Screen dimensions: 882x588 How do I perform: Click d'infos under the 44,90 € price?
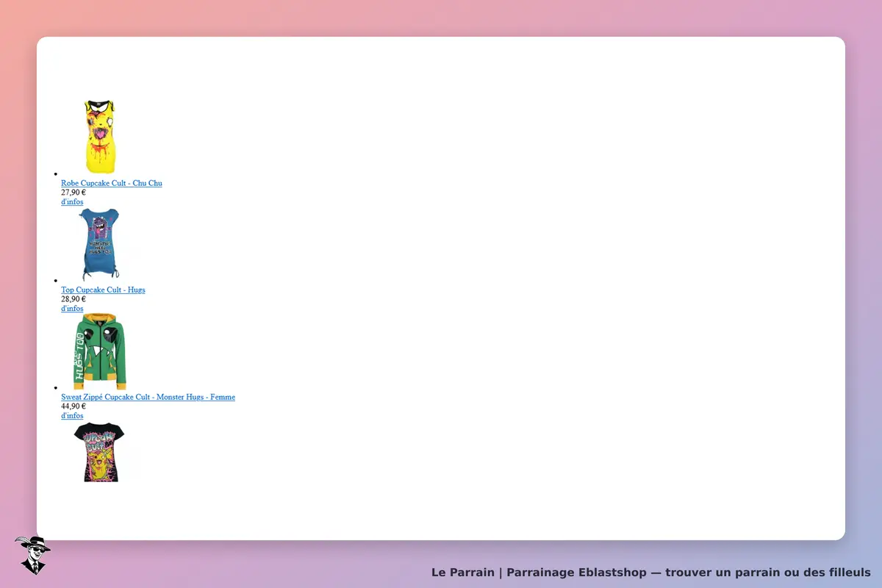(72, 415)
